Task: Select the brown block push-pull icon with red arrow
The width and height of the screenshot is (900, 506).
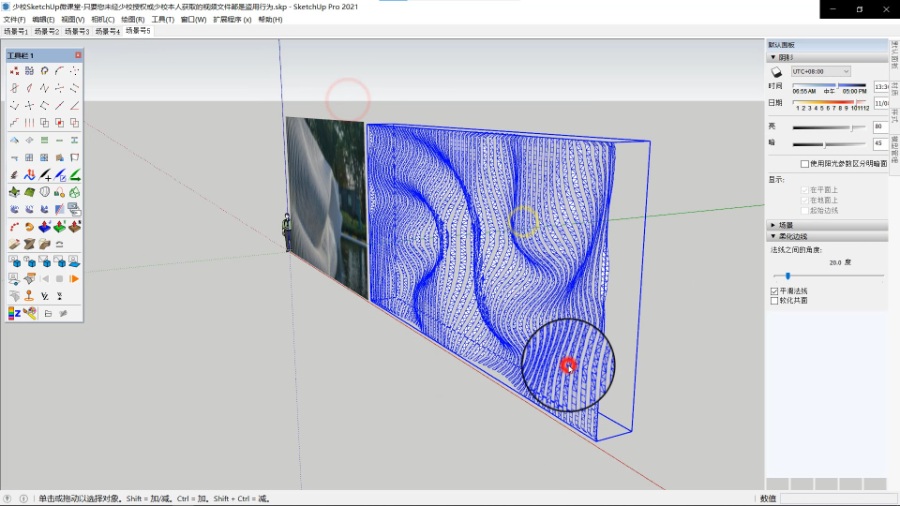Action: [75, 227]
